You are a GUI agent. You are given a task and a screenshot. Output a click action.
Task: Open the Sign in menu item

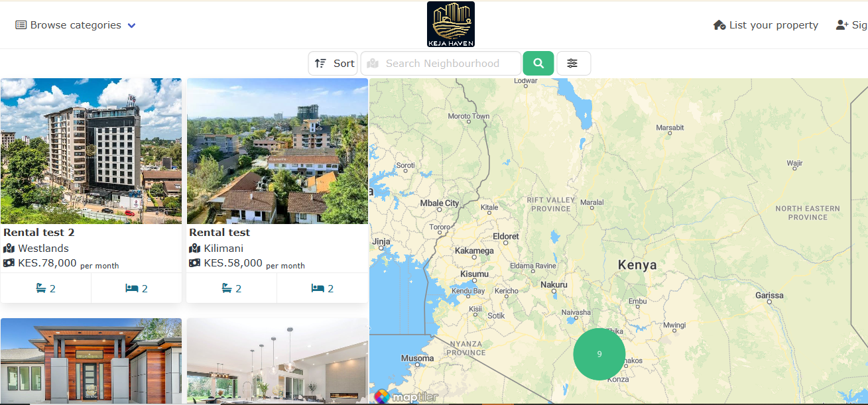tap(852, 25)
